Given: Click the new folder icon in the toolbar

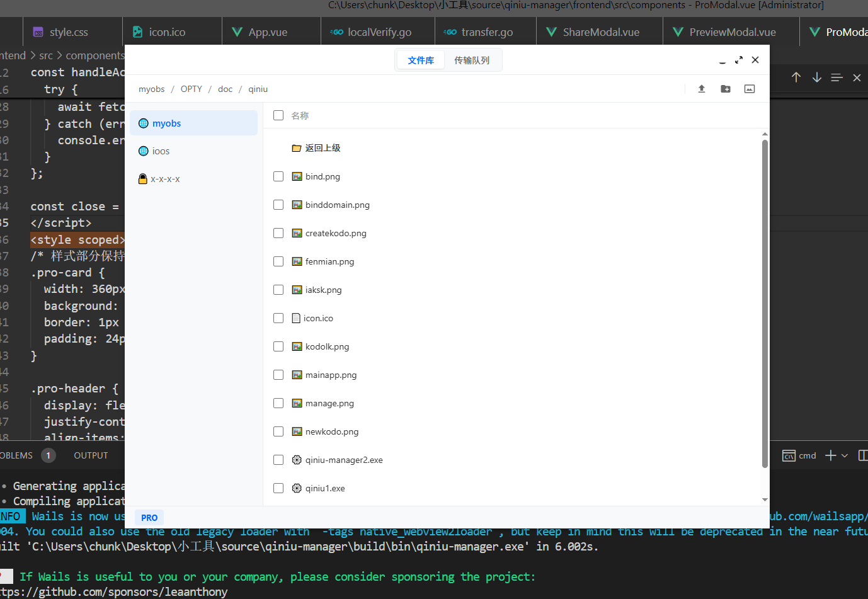Looking at the screenshot, I should pyautogui.click(x=726, y=89).
